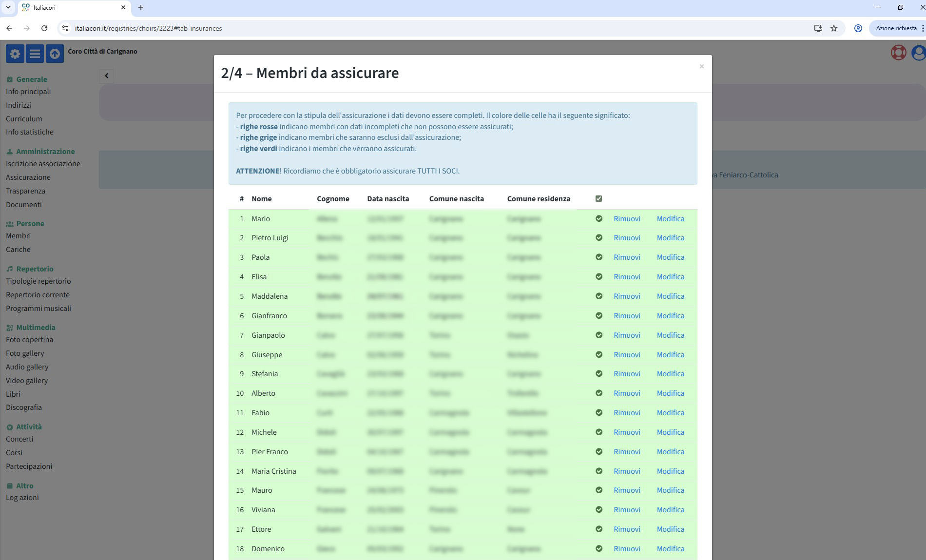Open Assicurazione in the sidebar

28,177
